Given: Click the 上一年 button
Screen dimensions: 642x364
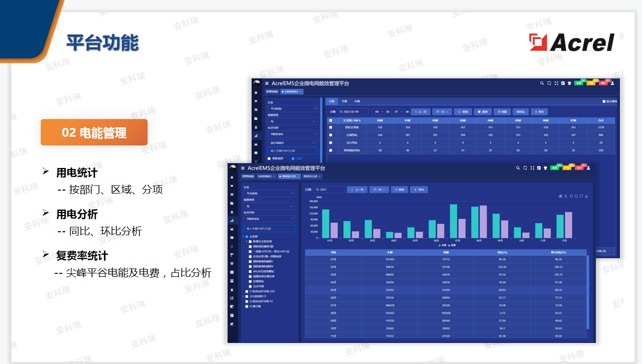Looking at the screenshot, I should 357,190.
